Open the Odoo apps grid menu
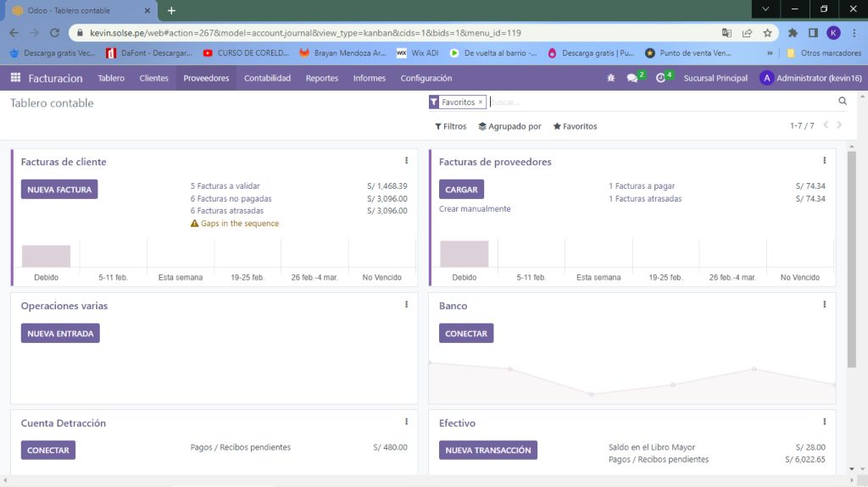Viewport: 868px width, 487px height. [15, 78]
